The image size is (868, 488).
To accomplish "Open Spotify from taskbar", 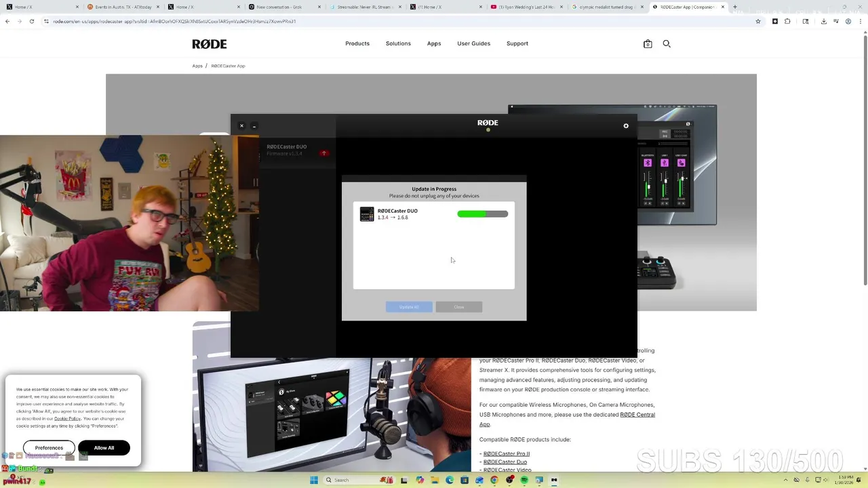I will (524, 480).
